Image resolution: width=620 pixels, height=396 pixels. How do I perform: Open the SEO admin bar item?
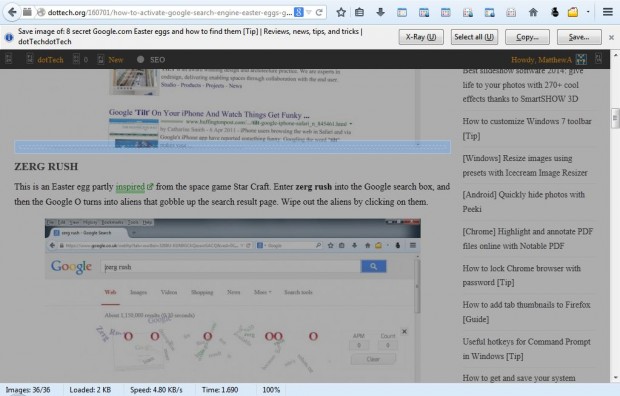click(x=157, y=60)
